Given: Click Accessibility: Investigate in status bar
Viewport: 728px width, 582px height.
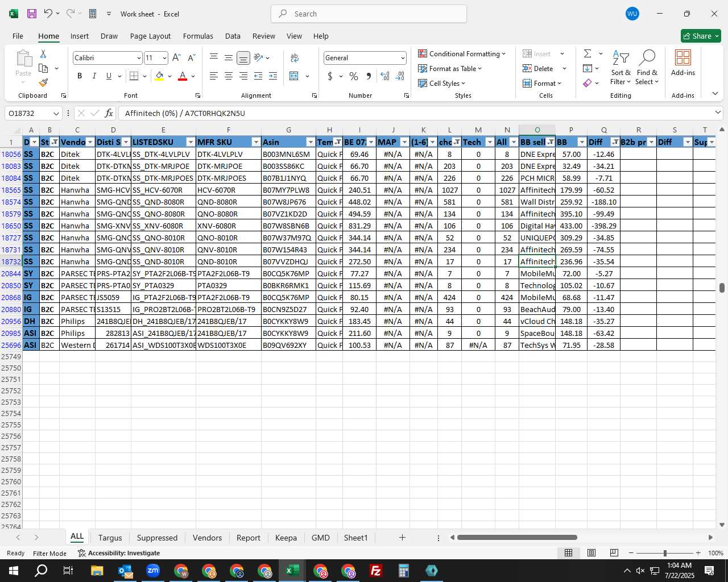Looking at the screenshot, I should [x=119, y=553].
